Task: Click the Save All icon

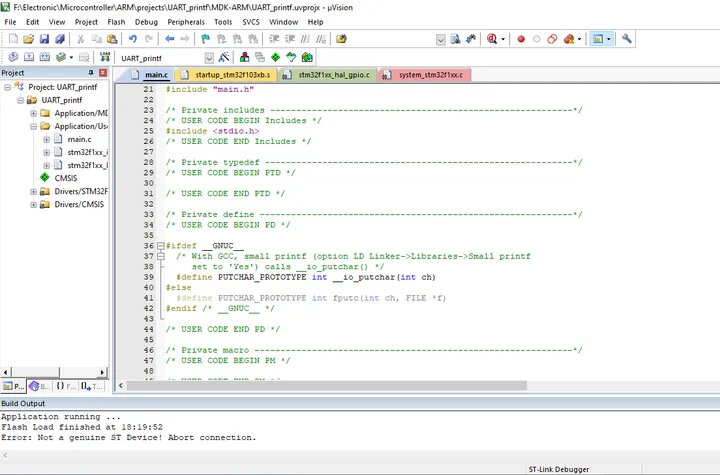Action: coord(60,39)
